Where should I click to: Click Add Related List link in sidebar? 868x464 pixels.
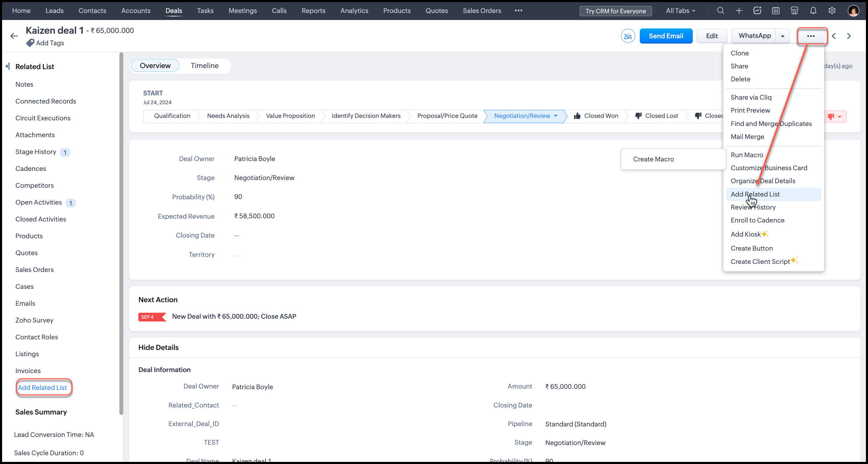point(42,387)
